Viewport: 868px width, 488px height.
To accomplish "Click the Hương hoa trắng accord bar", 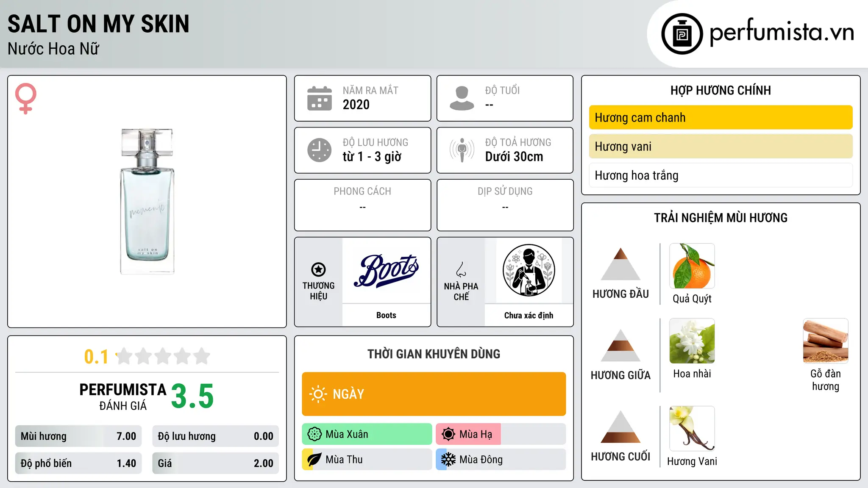I will tap(721, 175).
